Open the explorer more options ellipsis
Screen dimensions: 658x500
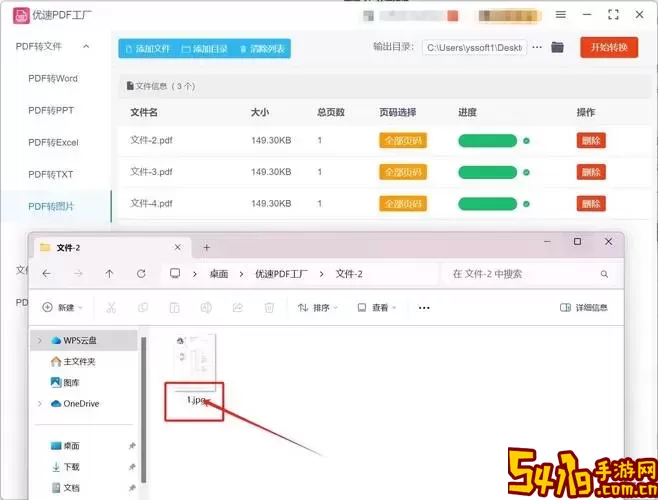(x=424, y=308)
